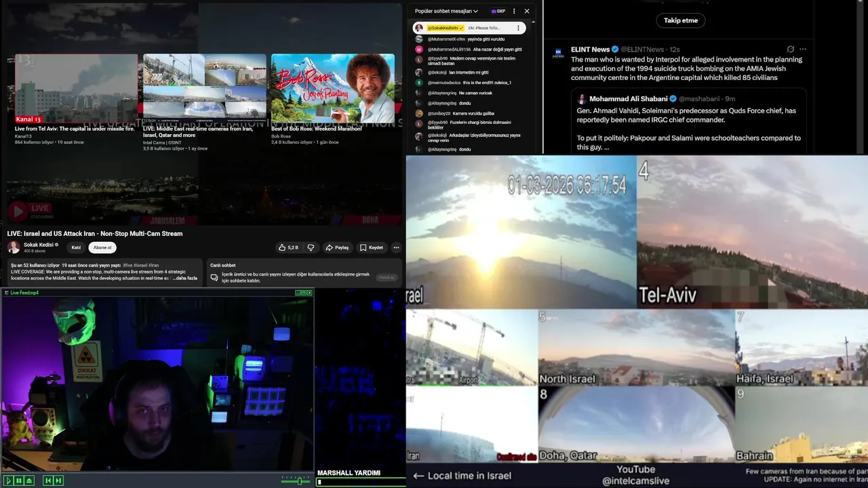Click the Haifa, Israel camera feed
868x488 pixels.
802,348
